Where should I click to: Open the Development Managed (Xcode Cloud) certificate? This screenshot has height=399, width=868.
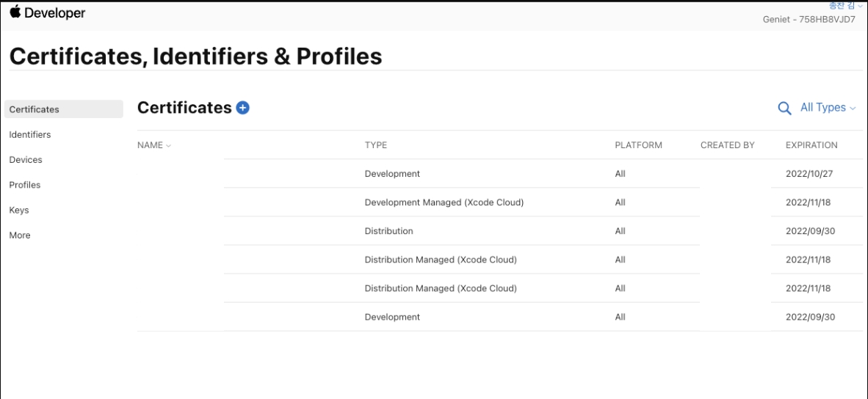click(444, 202)
